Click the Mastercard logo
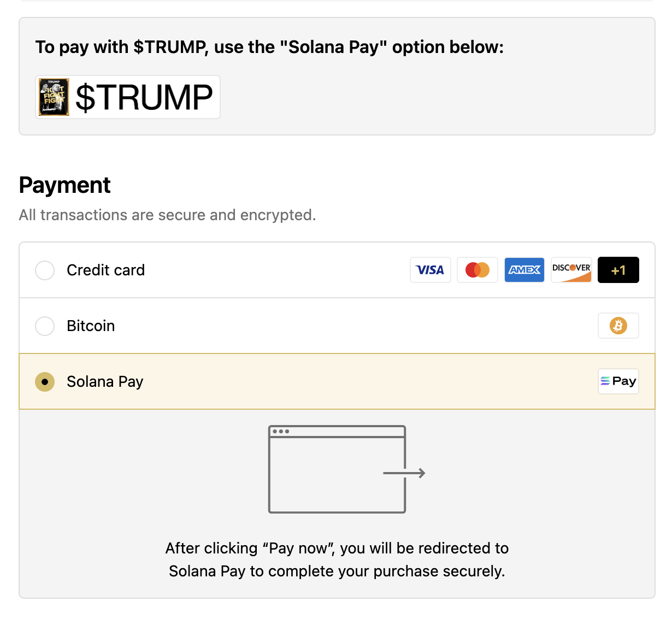Screen dimensions: 672x625 (x=477, y=270)
